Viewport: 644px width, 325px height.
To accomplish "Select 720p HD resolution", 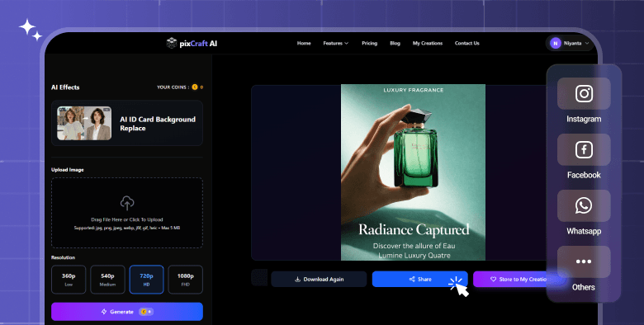I will 147,280.
